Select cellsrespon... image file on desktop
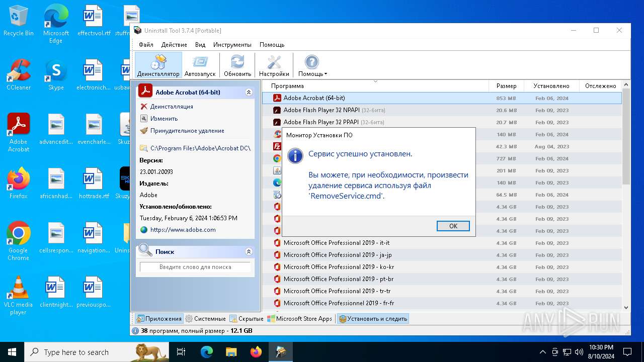 (56, 237)
